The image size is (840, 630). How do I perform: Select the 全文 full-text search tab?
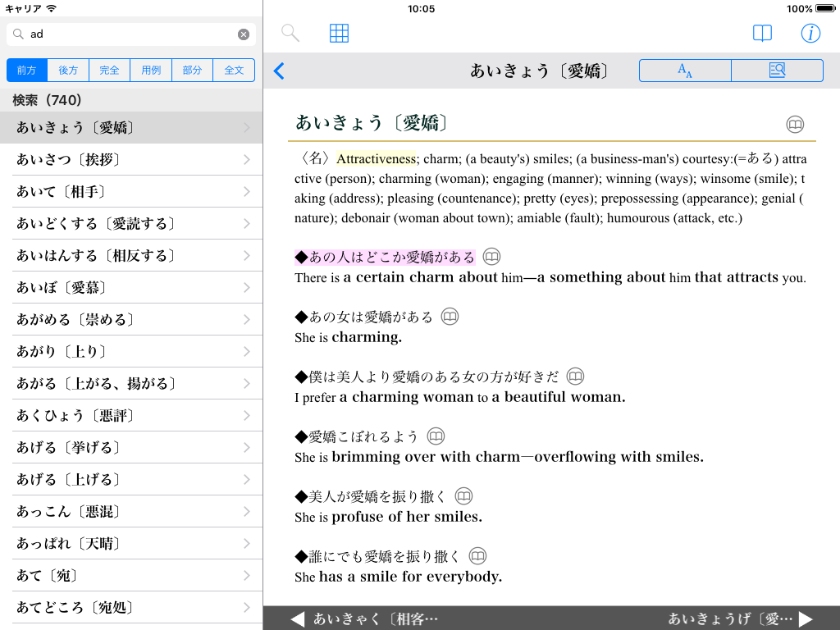point(234,71)
